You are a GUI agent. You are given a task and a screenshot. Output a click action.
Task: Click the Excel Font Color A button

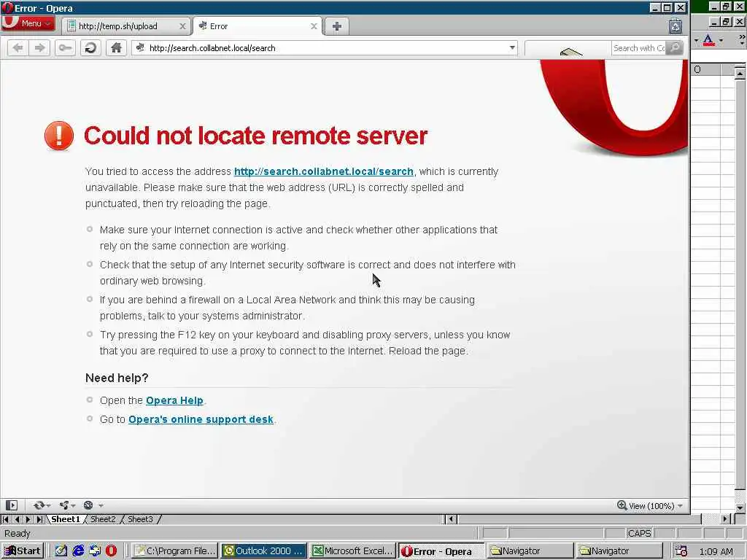coord(708,41)
